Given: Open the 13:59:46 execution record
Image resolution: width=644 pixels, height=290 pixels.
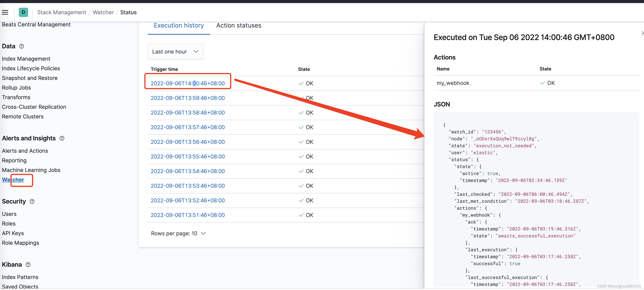Looking at the screenshot, I should pos(187,98).
